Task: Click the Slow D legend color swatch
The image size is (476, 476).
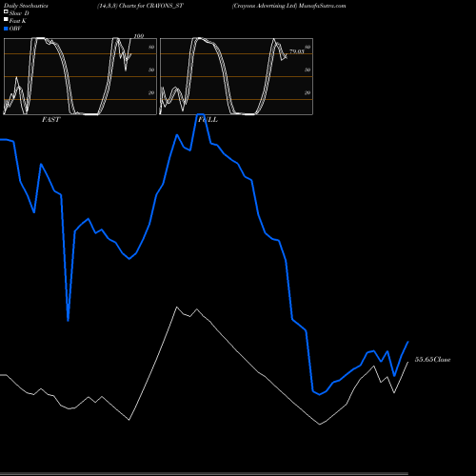Action: pyautogui.click(x=6, y=11)
